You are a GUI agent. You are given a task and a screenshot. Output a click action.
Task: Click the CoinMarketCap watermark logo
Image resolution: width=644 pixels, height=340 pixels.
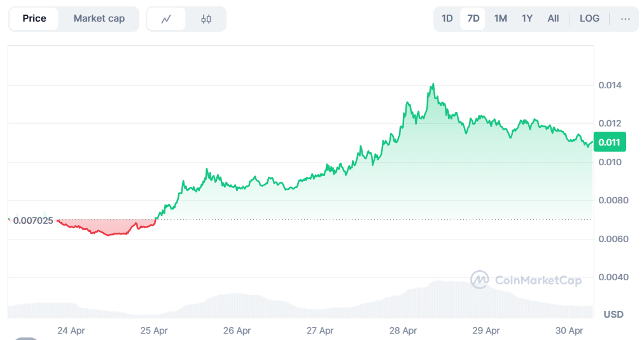tap(526, 280)
